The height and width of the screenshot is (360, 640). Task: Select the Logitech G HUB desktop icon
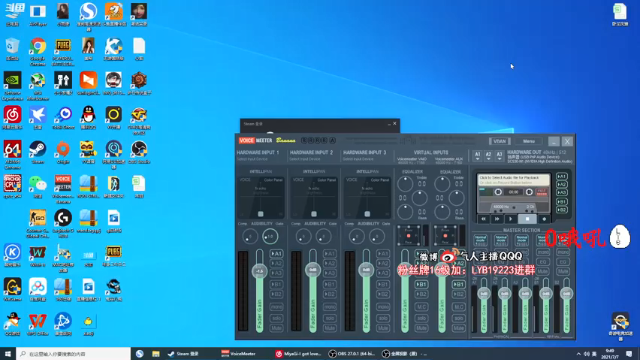(x=63, y=223)
